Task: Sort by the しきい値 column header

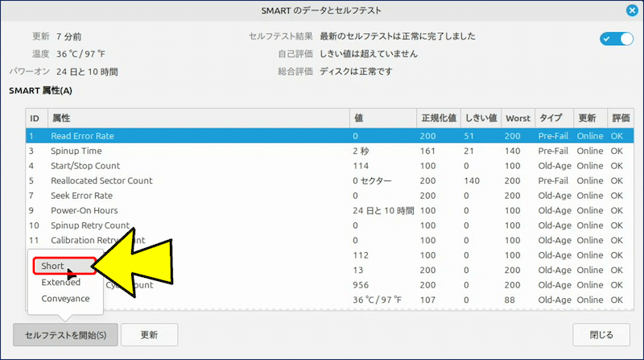Action: pos(481,118)
